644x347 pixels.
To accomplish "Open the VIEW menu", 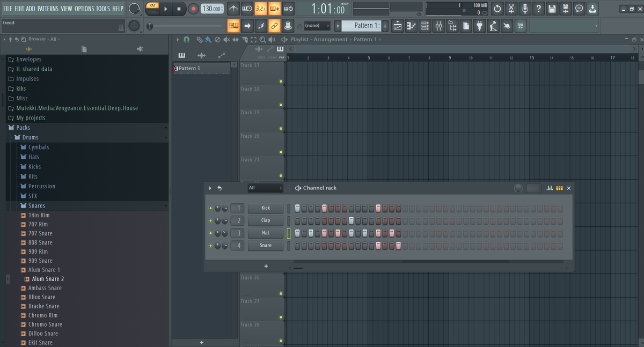I will click(x=67, y=9).
